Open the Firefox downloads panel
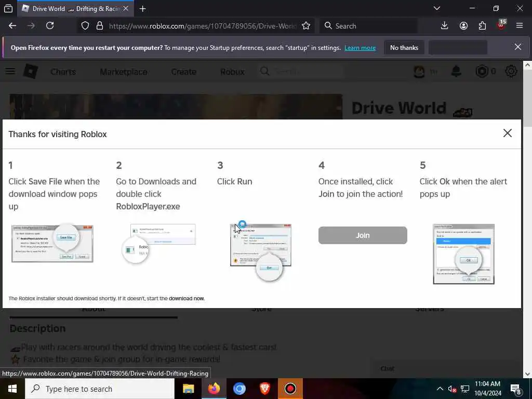 445,26
